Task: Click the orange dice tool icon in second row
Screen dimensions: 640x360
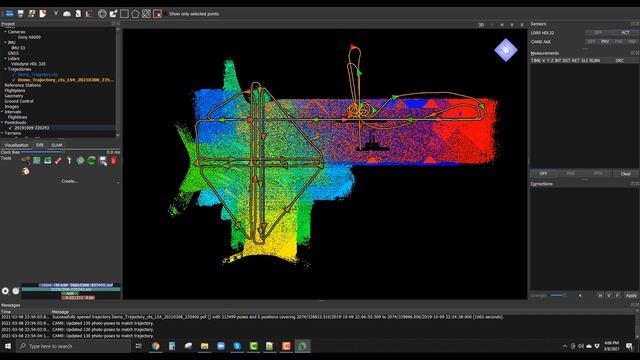Action: click(26, 171)
